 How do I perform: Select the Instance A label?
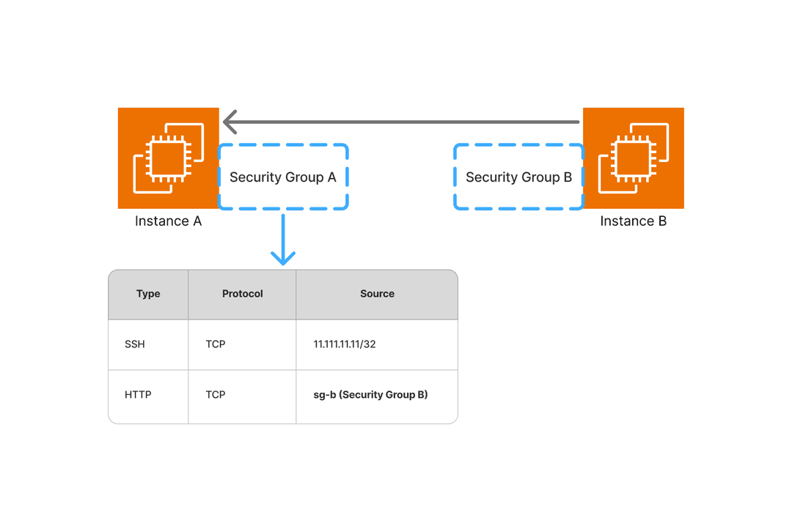click(168, 221)
